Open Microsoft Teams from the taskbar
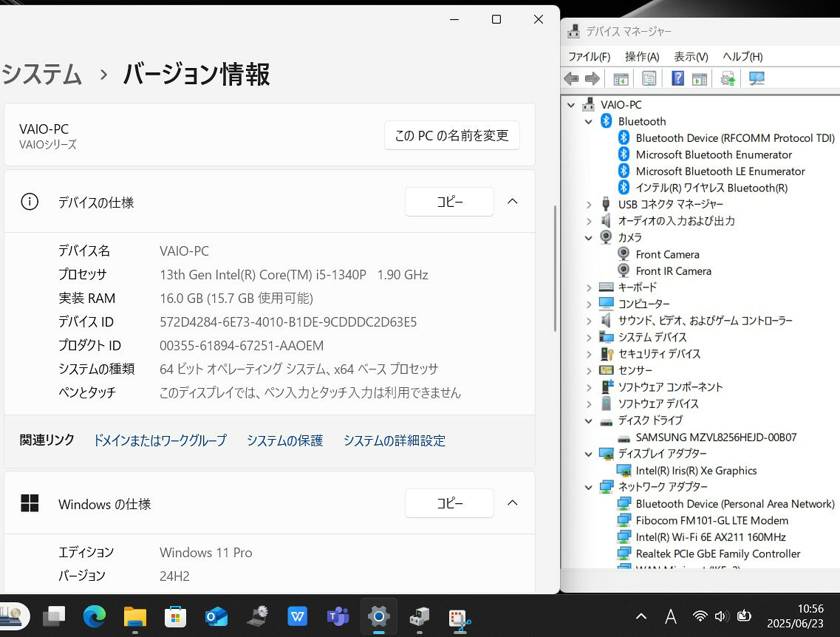The image size is (840, 637). 338,616
